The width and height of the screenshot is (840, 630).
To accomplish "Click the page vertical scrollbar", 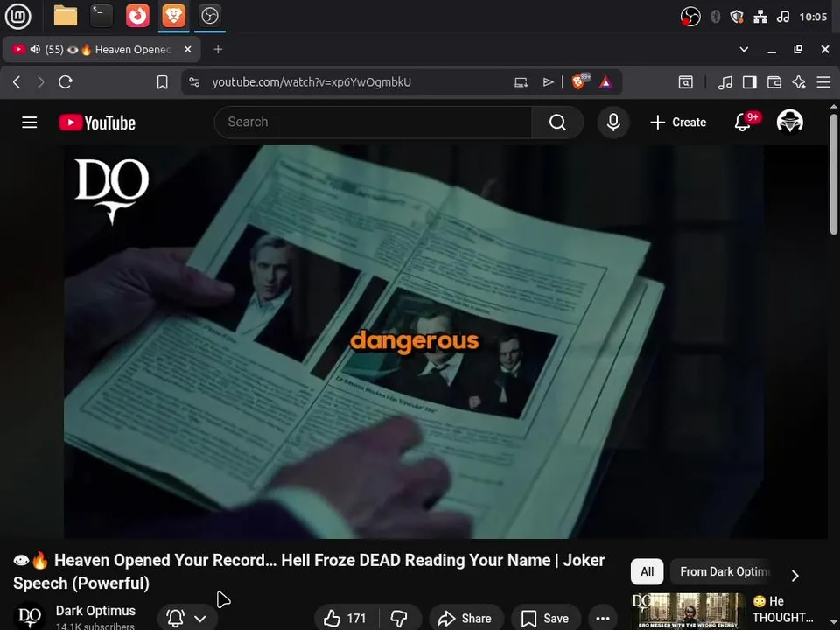I will (834, 174).
